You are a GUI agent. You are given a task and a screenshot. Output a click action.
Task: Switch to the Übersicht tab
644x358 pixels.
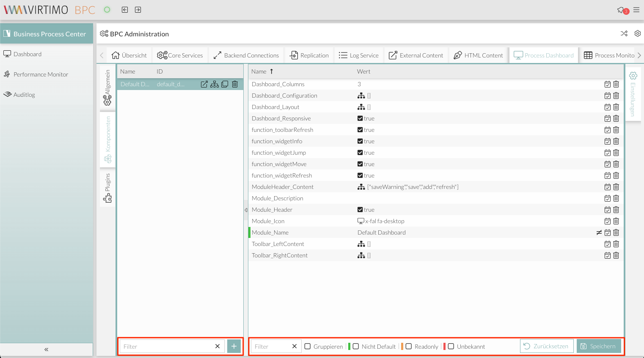[129, 55]
